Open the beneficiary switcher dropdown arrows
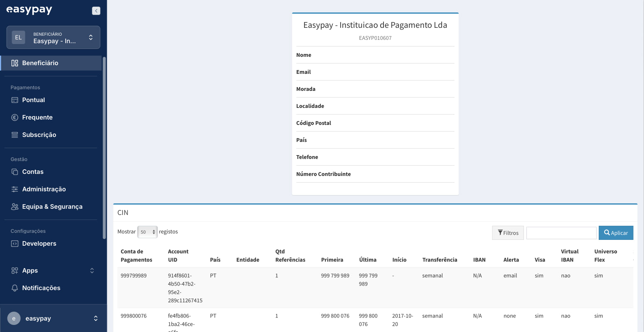The height and width of the screenshot is (332, 644). tap(91, 37)
